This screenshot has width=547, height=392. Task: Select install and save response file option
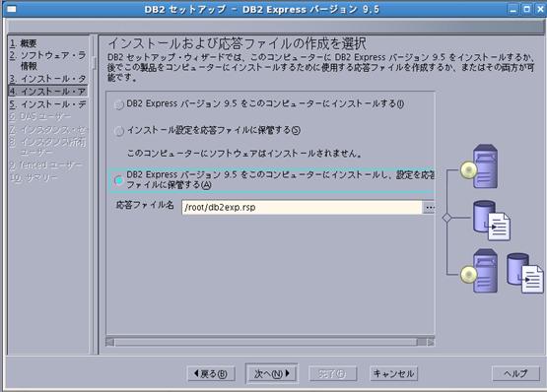point(119,180)
